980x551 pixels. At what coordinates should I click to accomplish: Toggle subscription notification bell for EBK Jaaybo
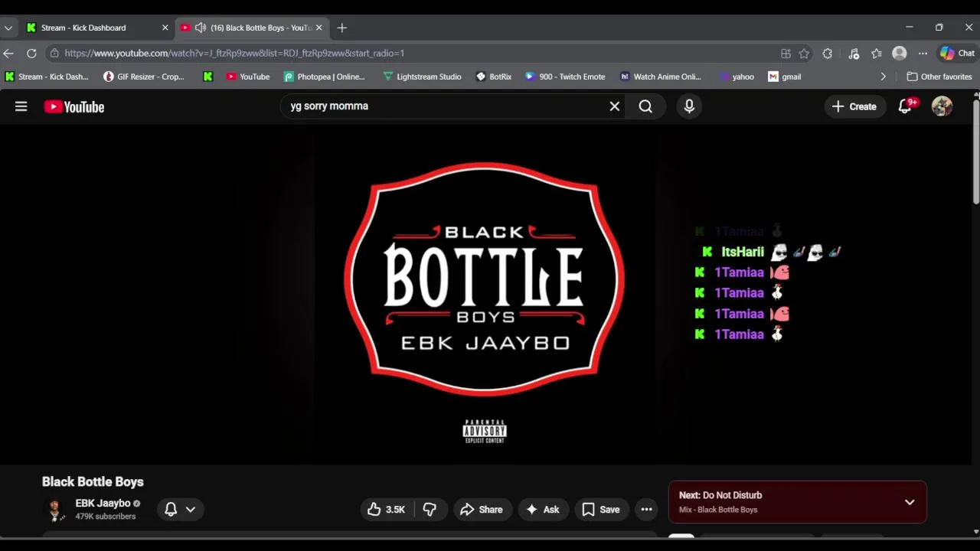coord(180,509)
